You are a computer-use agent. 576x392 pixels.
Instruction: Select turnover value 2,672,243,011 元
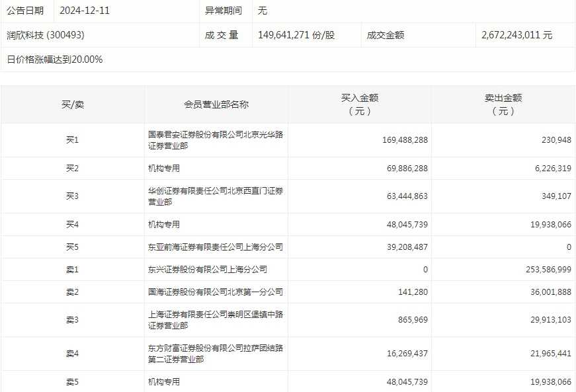click(x=517, y=35)
